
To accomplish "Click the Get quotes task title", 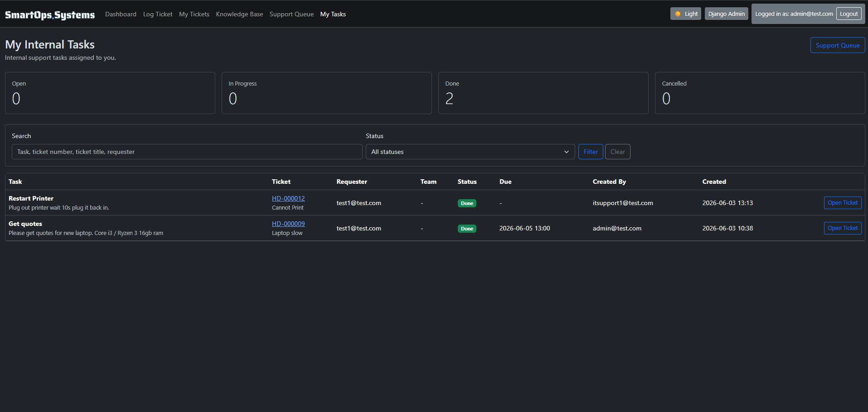I will click(25, 224).
